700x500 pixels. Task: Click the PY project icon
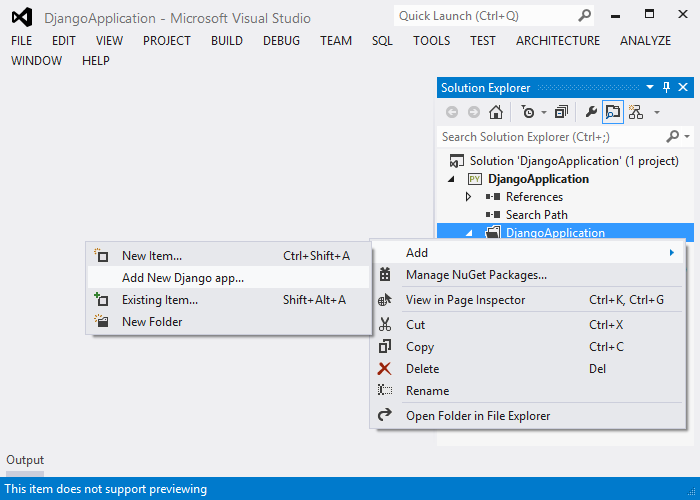pos(474,179)
